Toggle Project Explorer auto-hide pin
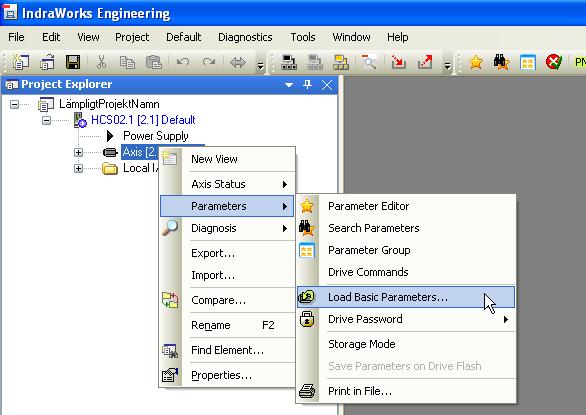This screenshot has height=415, width=586. 307,84
